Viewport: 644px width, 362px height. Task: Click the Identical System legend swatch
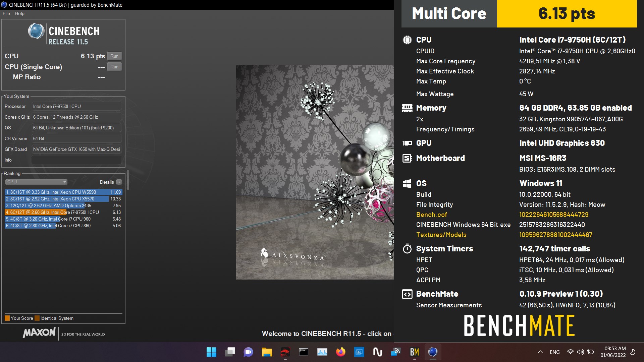(37, 318)
